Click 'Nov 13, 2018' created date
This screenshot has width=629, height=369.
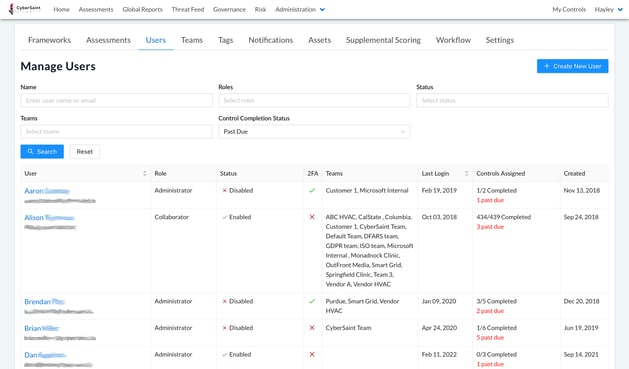point(582,191)
